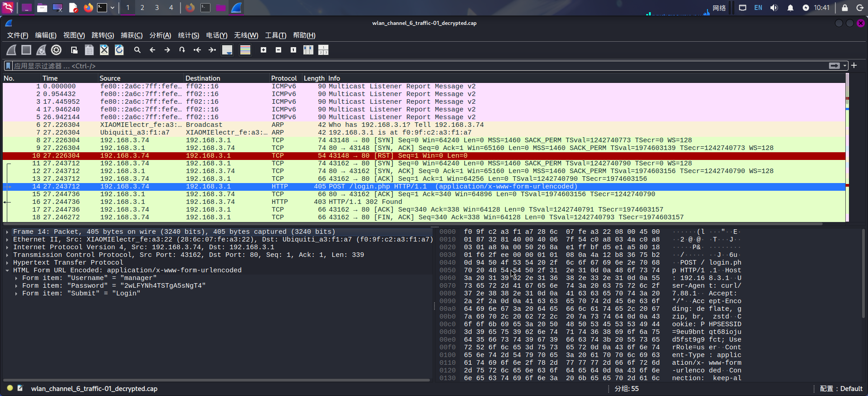Expand the Frame 14 tree node
This screenshot has height=396, width=868.
7,232
